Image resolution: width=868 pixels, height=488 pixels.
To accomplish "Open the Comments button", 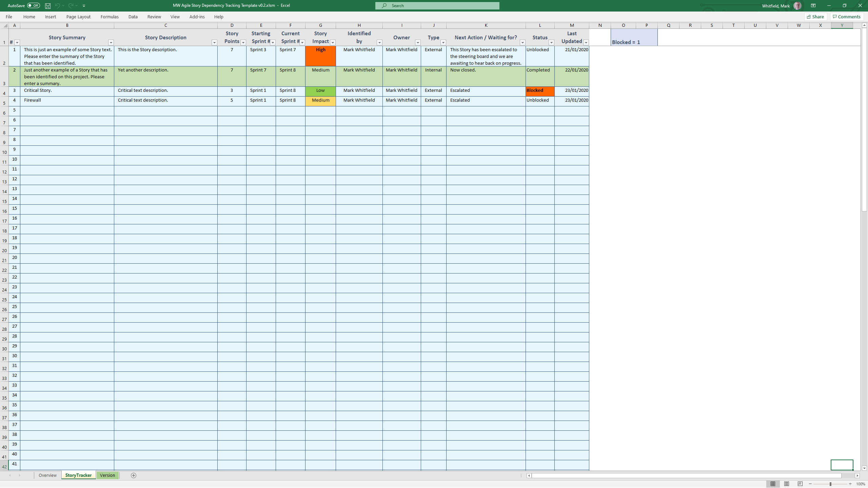I will pos(847,17).
